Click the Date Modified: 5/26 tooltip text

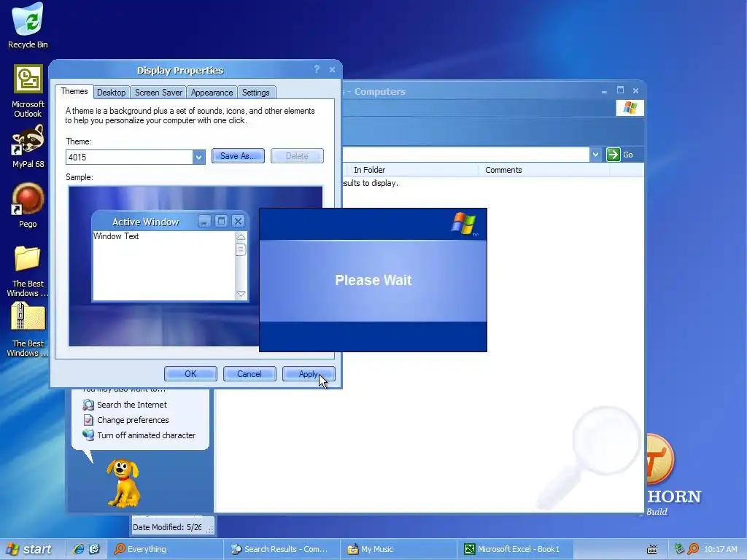[167, 527]
